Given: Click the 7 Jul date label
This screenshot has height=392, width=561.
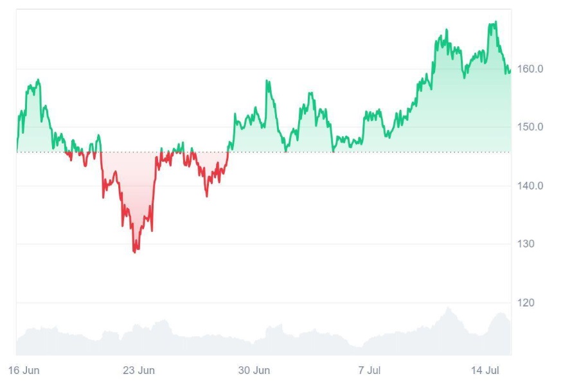Looking at the screenshot, I should 370,371.
